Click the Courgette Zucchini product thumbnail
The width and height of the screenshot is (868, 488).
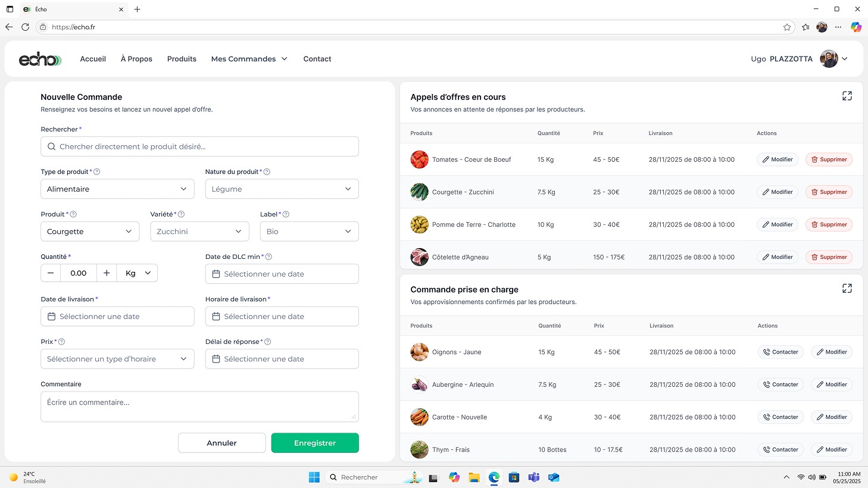(419, 192)
